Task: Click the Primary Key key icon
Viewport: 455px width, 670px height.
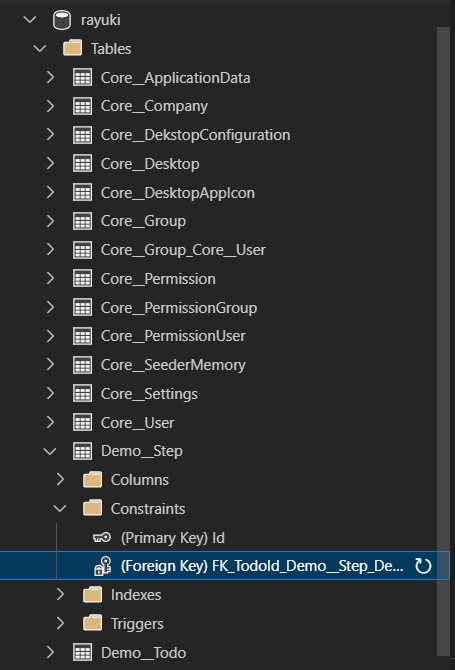Action: tap(102, 538)
